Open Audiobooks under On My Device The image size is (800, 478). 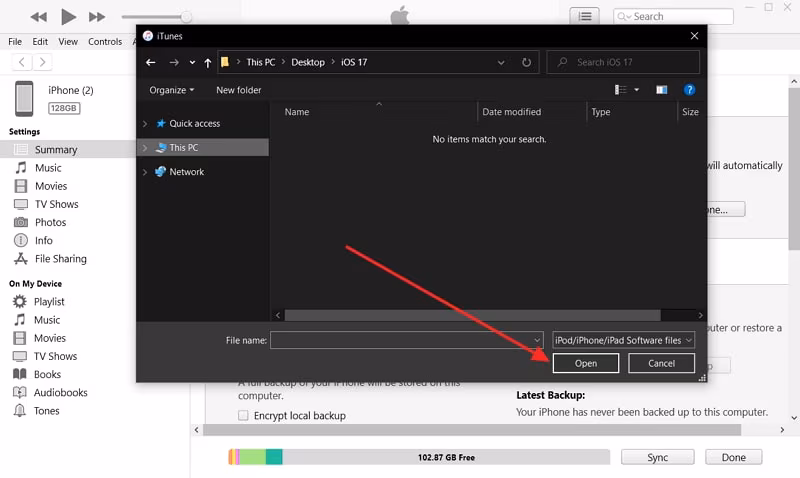pyautogui.click(x=61, y=393)
